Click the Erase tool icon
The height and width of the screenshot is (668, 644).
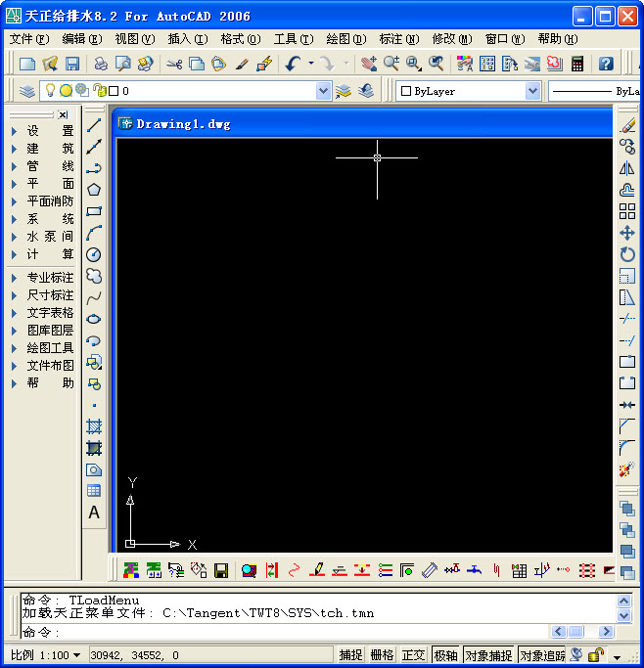click(x=627, y=125)
